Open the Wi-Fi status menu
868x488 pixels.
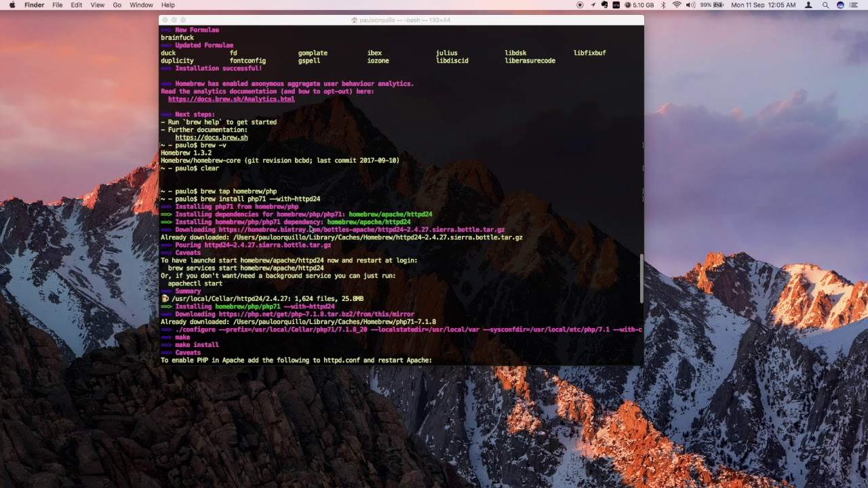tap(677, 5)
